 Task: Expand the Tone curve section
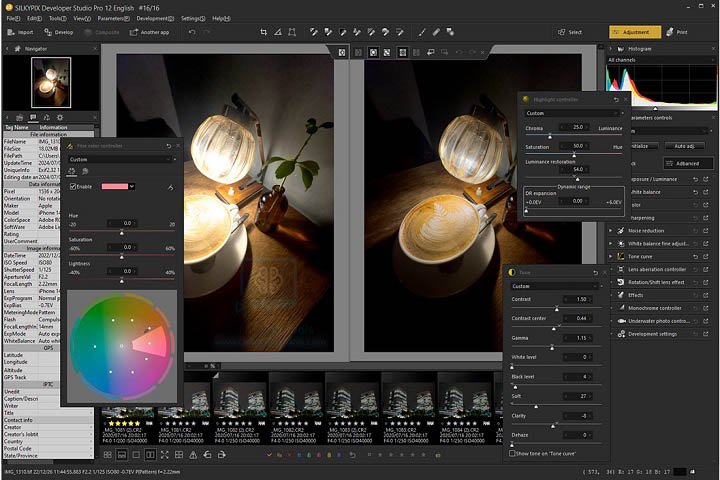611,256
